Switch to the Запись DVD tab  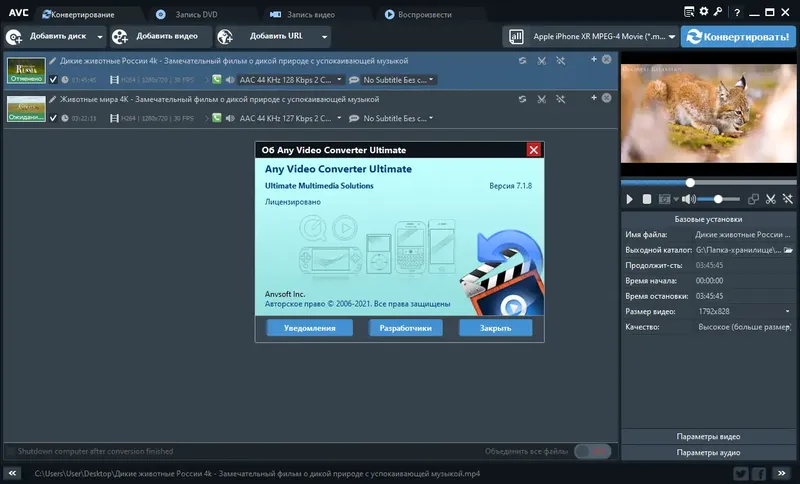tap(187, 14)
